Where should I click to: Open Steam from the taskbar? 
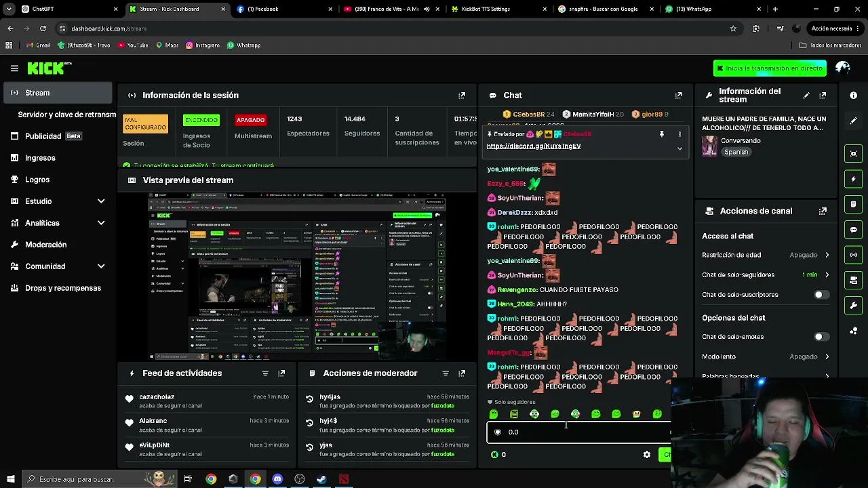(x=321, y=479)
